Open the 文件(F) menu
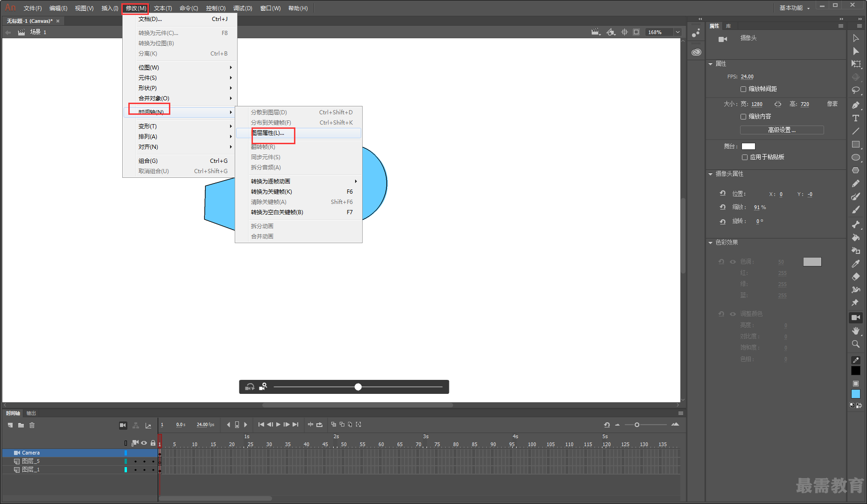 point(33,8)
